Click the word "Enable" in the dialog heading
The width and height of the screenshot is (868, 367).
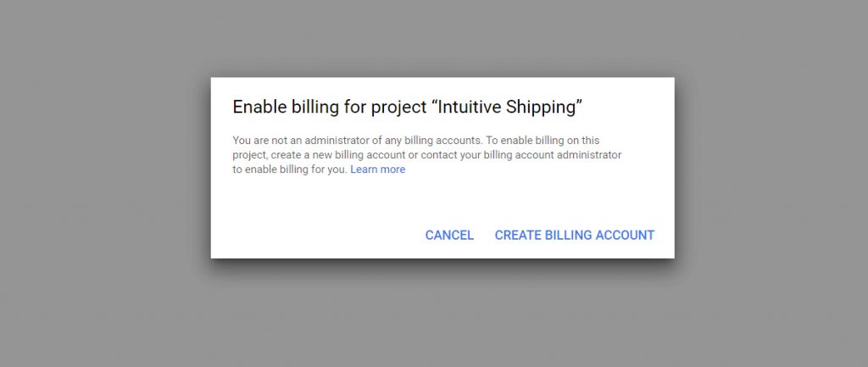(259, 108)
